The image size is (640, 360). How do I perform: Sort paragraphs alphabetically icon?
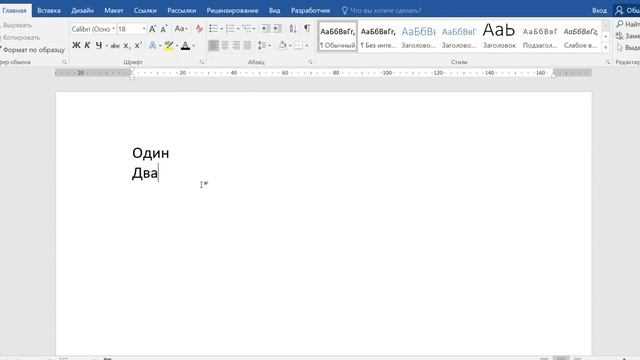(x=293, y=28)
